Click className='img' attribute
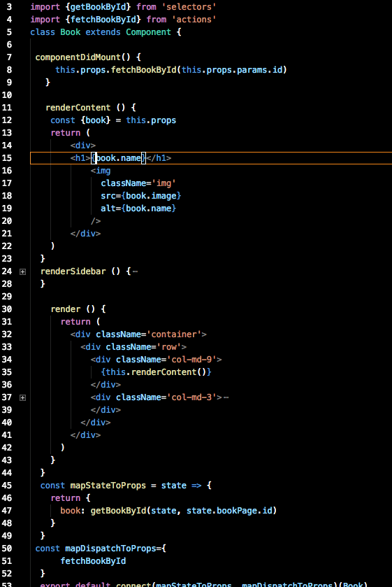Viewport: 392px width, 587px height. click(x=138, y=183)
